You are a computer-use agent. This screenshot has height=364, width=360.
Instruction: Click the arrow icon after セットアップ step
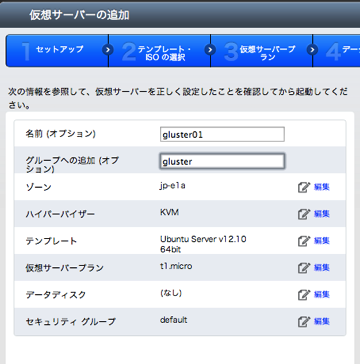coord(108,50)
